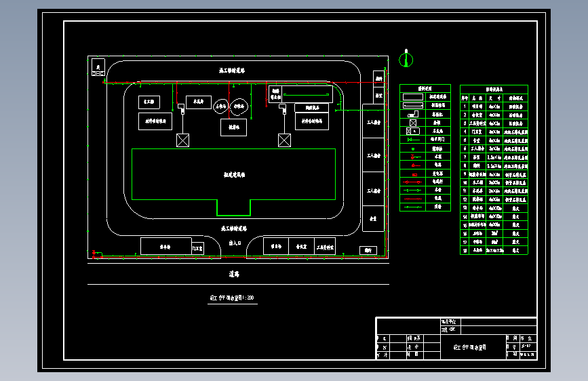Screen dimensions: 588x381
Task: Click the 门卫室 guard room box
Action: pos(197,249)
